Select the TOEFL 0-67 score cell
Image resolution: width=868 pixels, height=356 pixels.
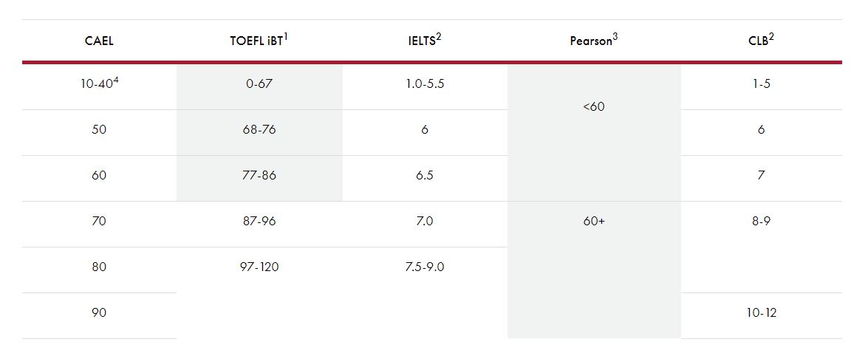click(x=259, y=84)
